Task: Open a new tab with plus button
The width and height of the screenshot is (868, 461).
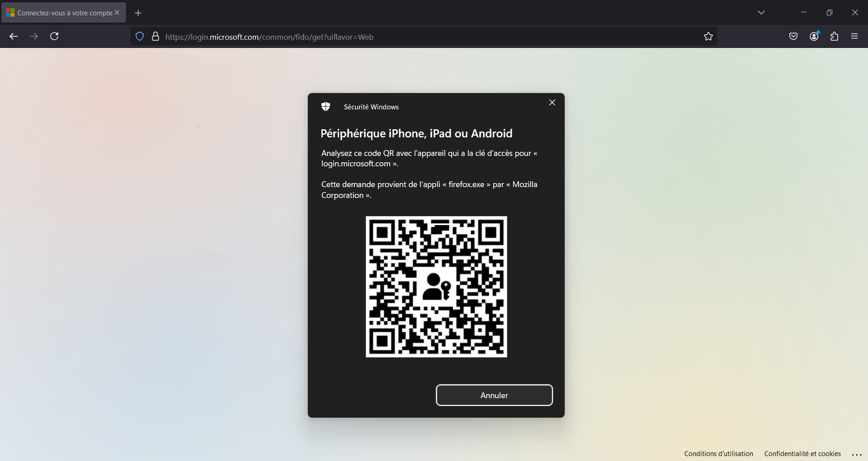Action: point(138,13)
